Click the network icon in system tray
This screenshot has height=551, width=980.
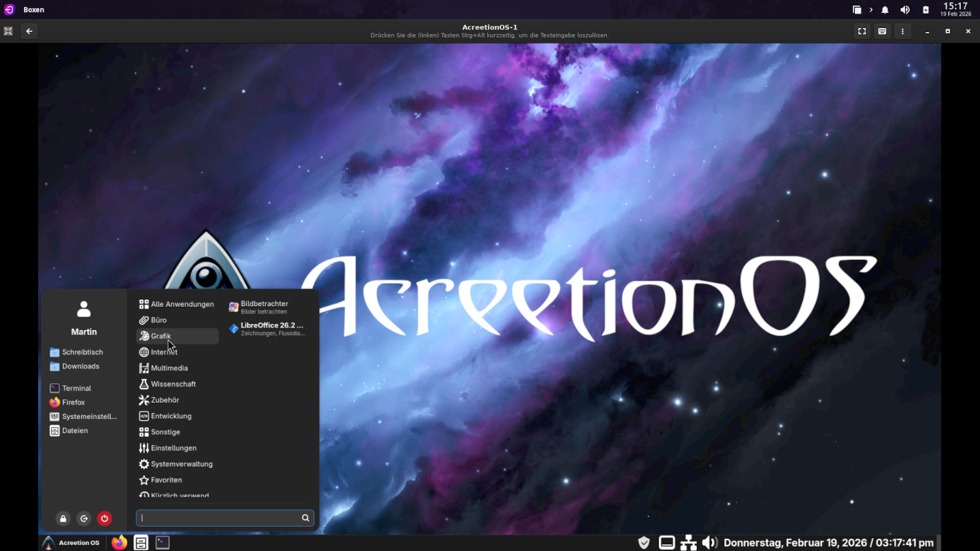click(688, 542)
